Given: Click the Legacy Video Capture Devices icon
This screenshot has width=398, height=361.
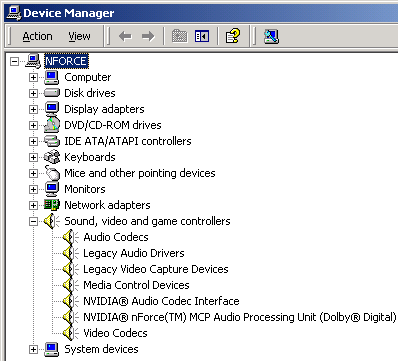Looking at the screenshot, I should point(71,269).
